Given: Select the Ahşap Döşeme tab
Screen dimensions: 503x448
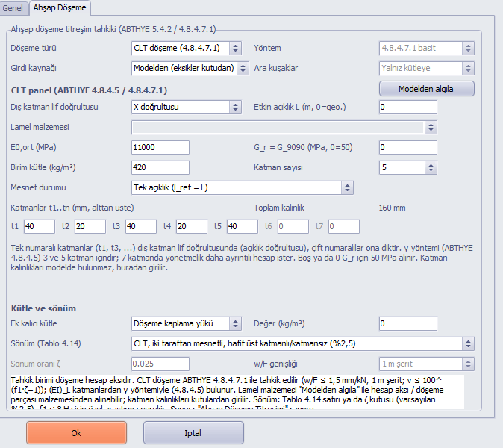Looking at the screenshot, I should coord(60,7).
